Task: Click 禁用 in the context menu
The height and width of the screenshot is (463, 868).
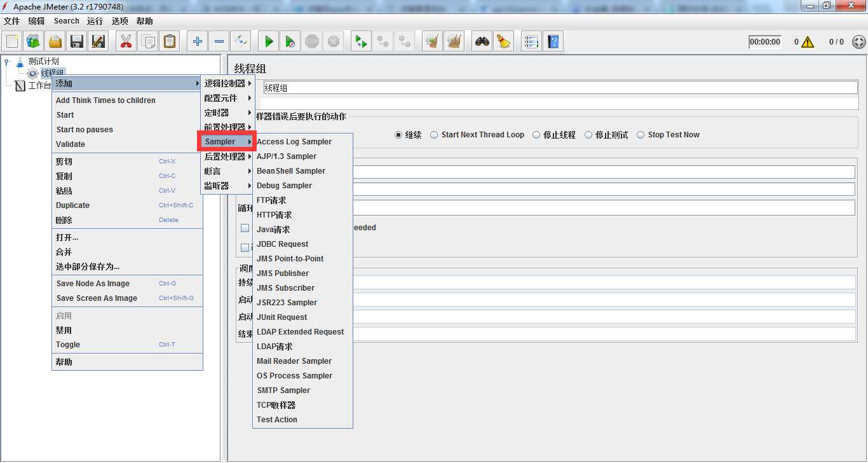Action: coord(127,330)
